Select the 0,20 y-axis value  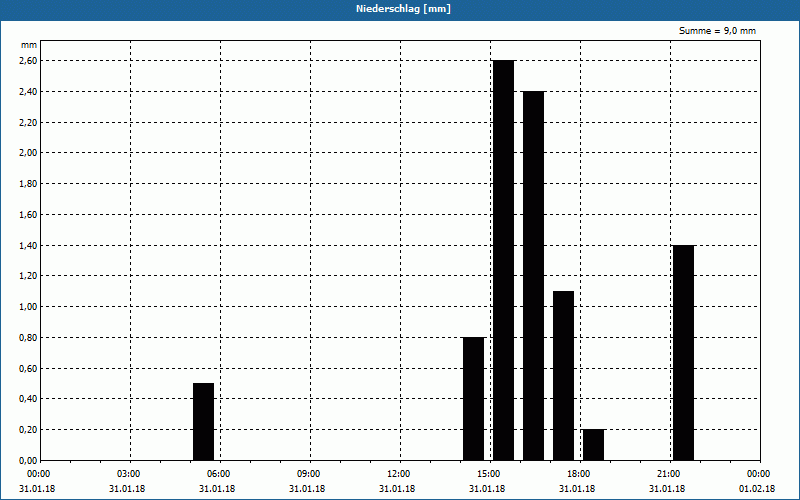[28, 430]
